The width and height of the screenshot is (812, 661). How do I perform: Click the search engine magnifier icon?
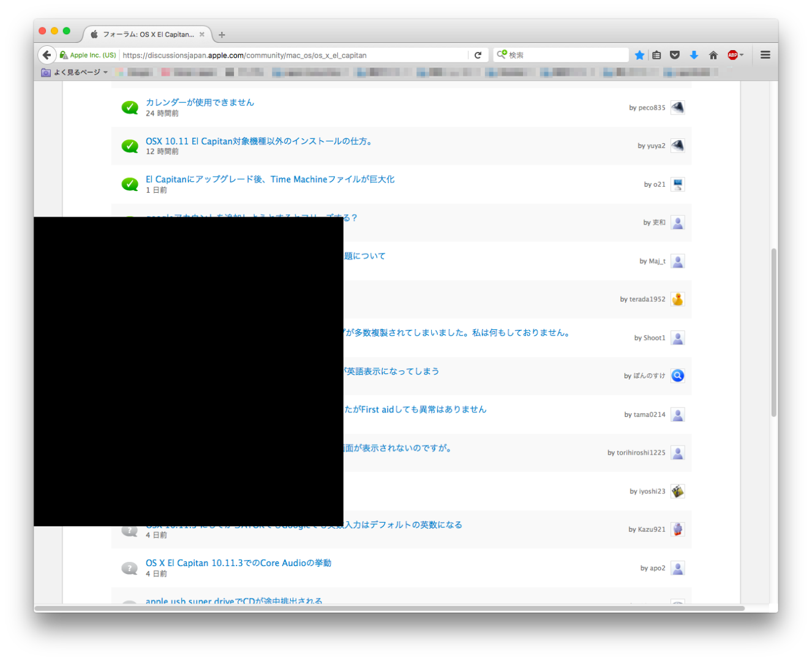pyautogui.click(x=502, y=54)
